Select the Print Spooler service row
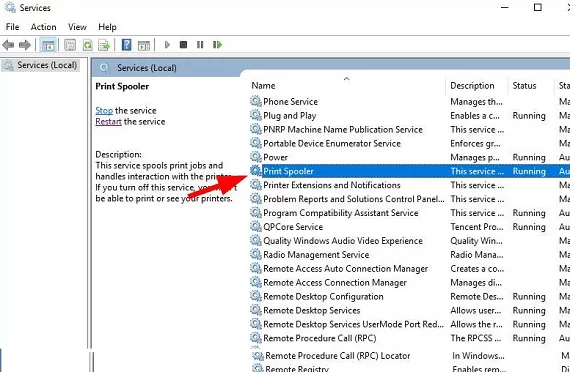This screenshot has height=372, width=570. [410, 171]
